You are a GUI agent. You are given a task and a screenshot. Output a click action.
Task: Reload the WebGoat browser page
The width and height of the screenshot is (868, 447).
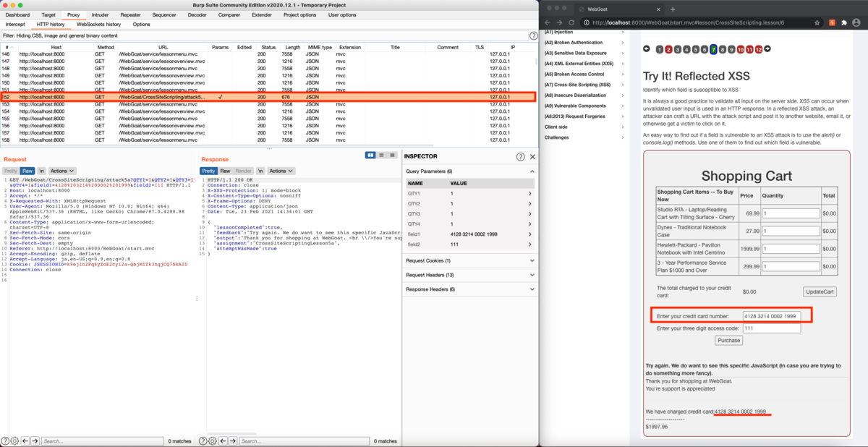(571, 22)
